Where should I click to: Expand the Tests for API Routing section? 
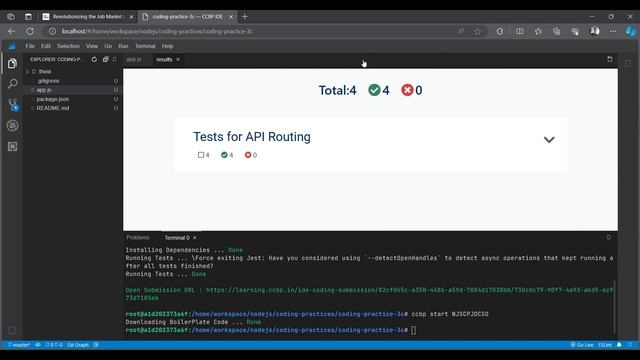(x=549, y=140)
